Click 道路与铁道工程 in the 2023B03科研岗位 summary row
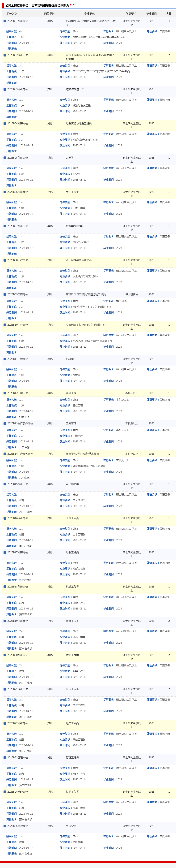 [75, 89]
